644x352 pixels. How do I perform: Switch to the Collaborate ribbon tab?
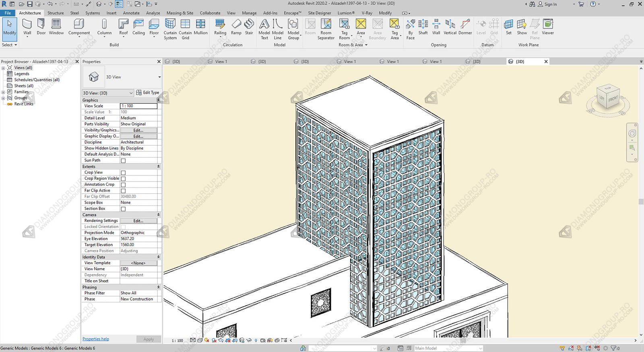pos(210,13)
